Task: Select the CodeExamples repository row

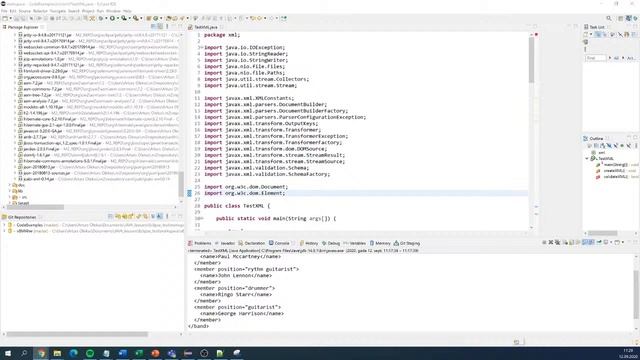Action: (x=92, y=225)
